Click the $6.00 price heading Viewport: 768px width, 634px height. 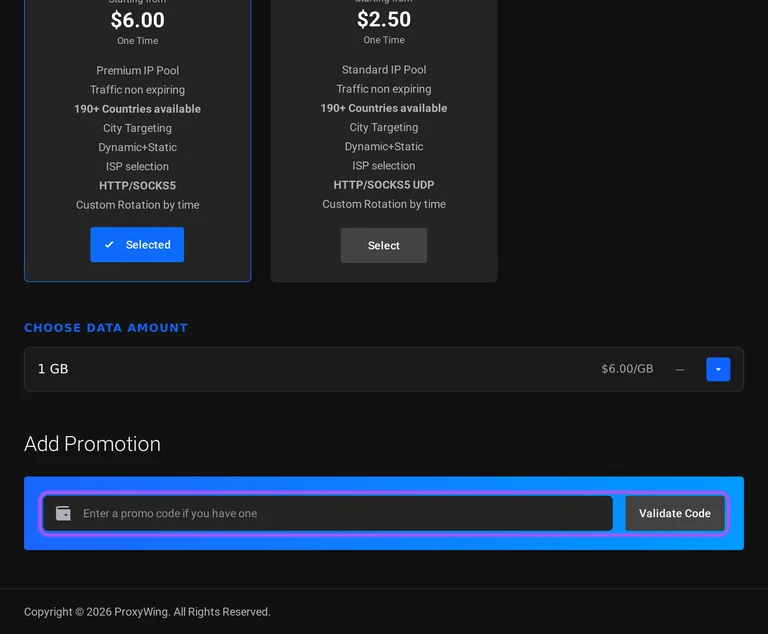pyautogui.click(x=138, y=20)
